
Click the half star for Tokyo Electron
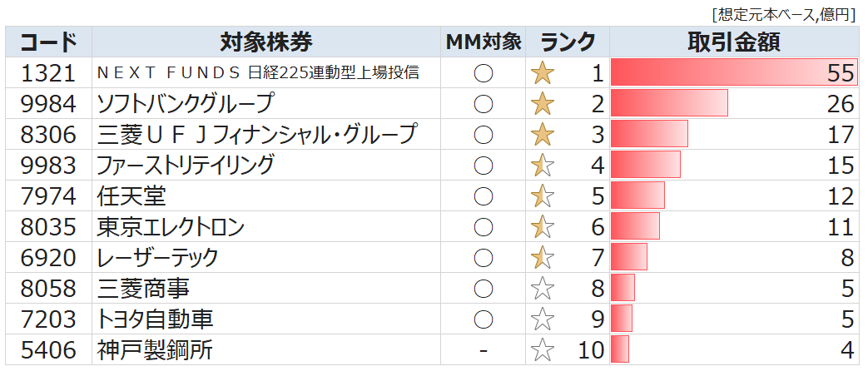[543, 227]
